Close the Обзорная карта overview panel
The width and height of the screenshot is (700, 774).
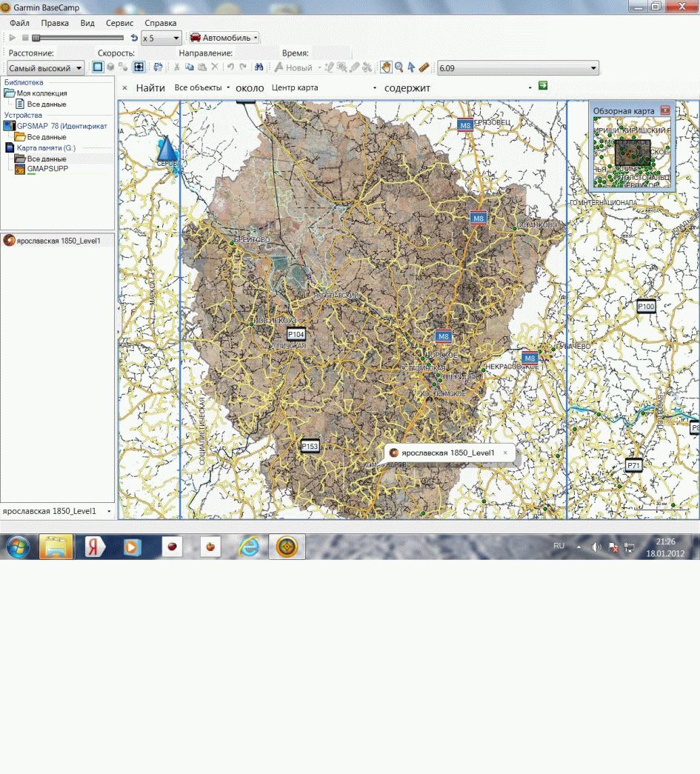664,110
